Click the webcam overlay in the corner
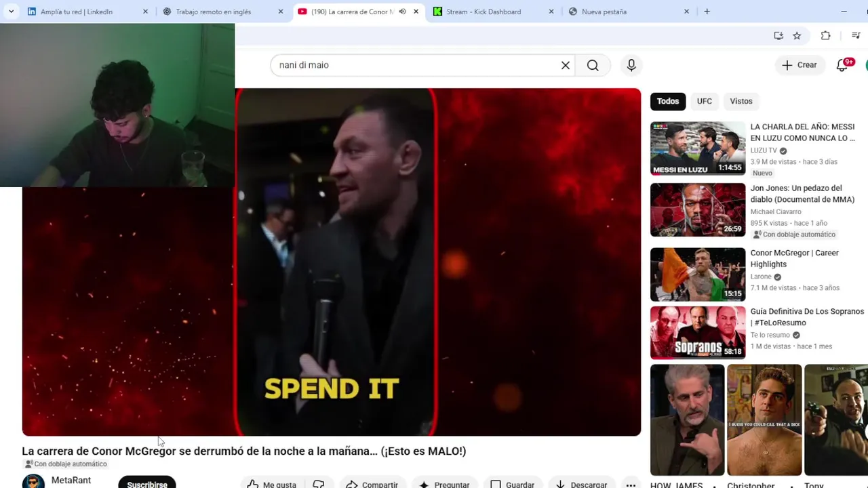This screenshot has height=488, width=868. pyautogui.click(x=117, y=105)
